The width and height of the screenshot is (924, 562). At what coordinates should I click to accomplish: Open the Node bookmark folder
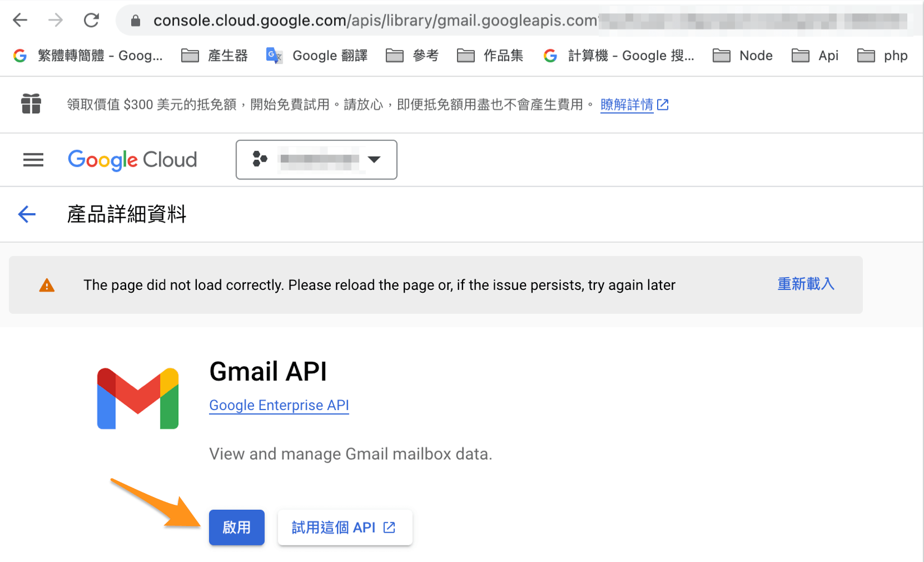pos(743,56)
